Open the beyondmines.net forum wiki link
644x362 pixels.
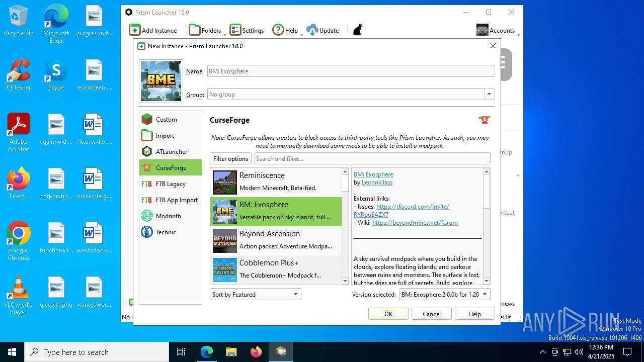pos(415,223)
